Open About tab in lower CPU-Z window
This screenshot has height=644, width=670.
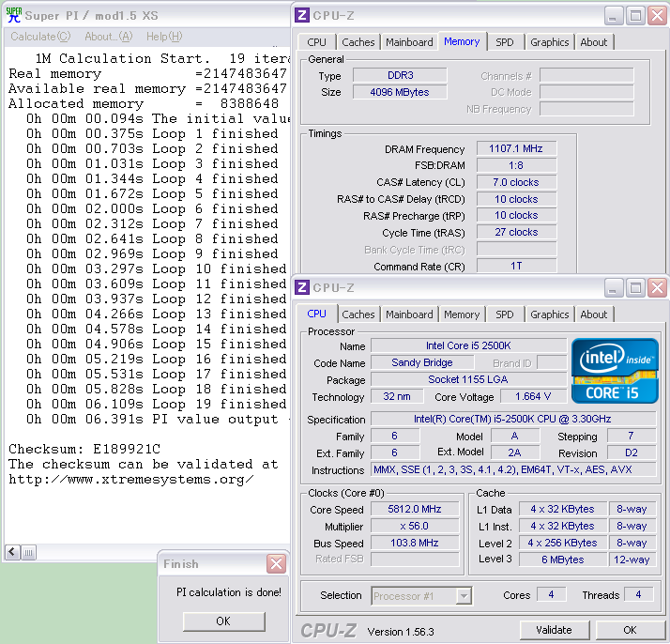tap(593, 314)
